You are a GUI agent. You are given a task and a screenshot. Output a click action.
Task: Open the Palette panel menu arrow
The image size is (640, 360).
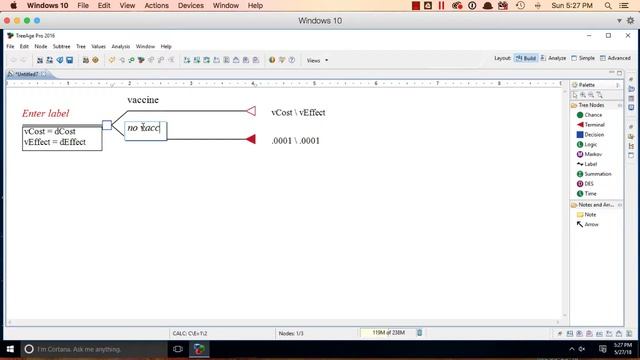[x=618, y=85]
